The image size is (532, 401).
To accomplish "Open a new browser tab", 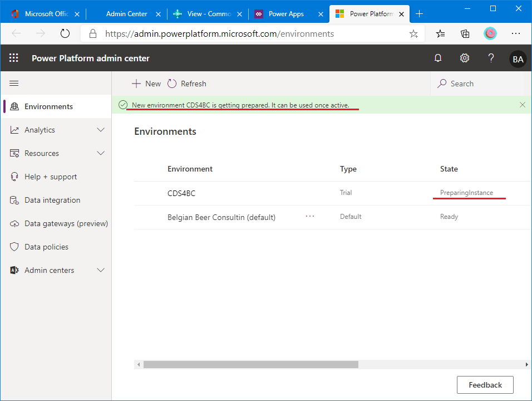I will [420, 14].
